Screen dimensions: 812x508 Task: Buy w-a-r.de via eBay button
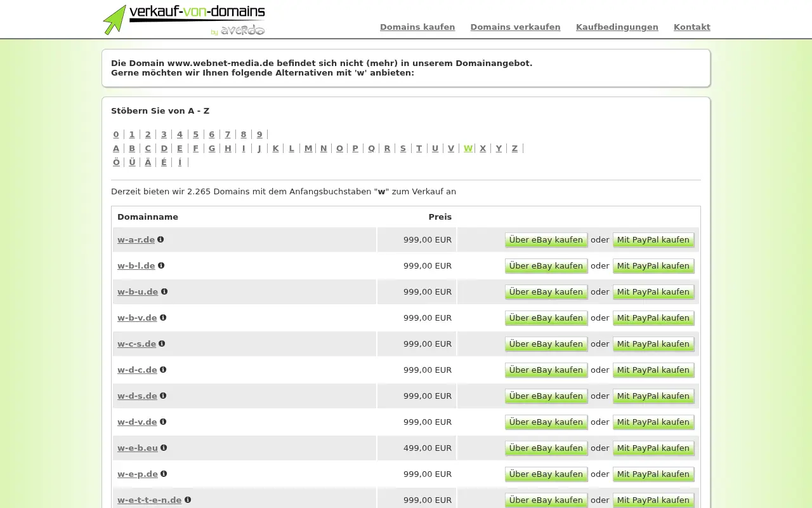(x=546, y=240)
